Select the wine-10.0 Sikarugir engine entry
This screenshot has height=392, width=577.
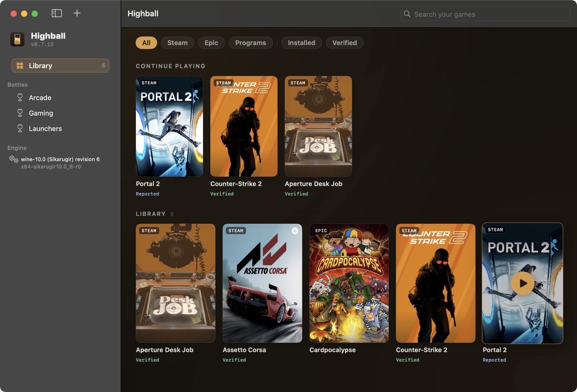[60, 159]
